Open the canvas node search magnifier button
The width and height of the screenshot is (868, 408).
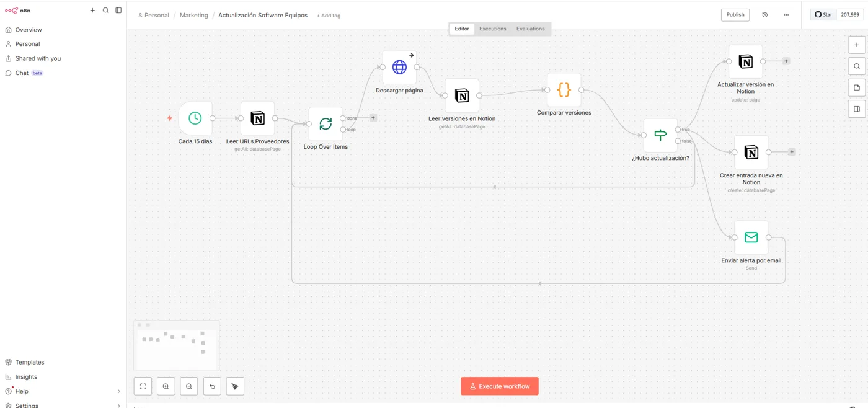[857, 66]
